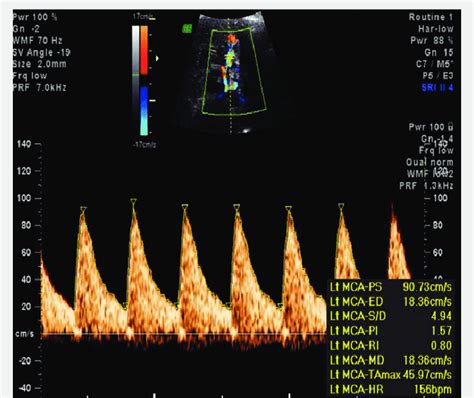
Task: Click the '-17cm/s' color scale lower limit
Action: coord(145,145)
